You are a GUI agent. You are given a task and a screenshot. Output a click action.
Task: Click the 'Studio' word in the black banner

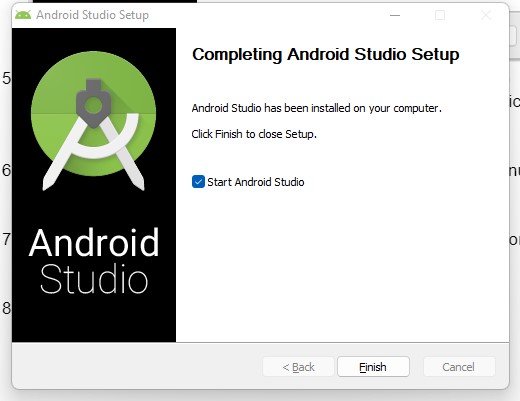tap(94, 279)
